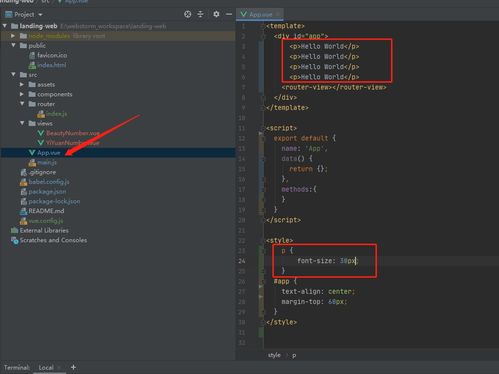Close the App.vue editor tab
499x374 pixels.
(x=278, y=14)
